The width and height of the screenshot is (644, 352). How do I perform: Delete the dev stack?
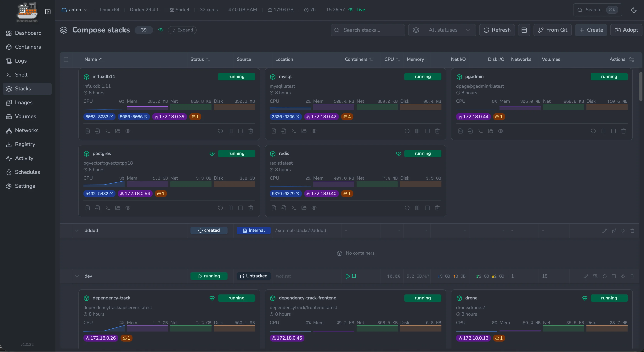pyautogui.click(x=632, y=276)
